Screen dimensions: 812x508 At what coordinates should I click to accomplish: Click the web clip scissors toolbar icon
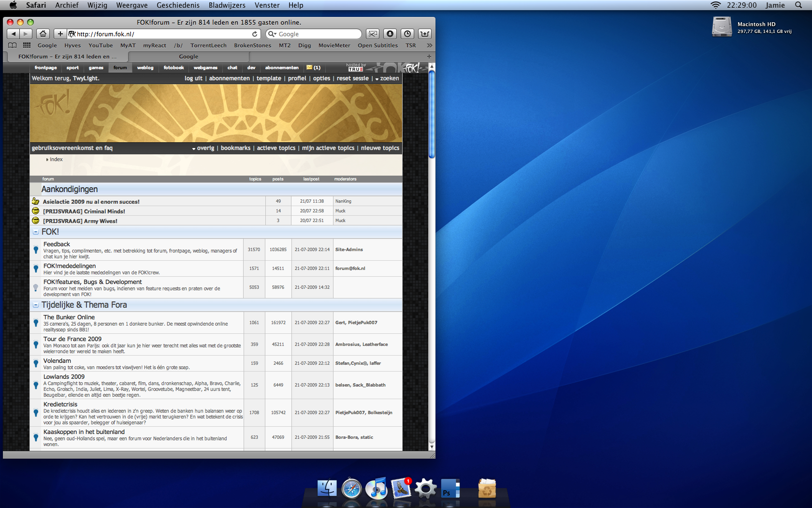[x=373, y=34]
